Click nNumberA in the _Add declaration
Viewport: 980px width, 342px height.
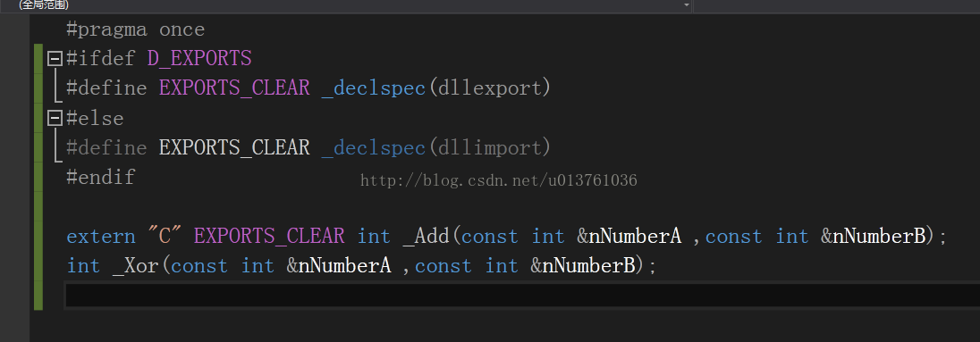pos(635,237)
